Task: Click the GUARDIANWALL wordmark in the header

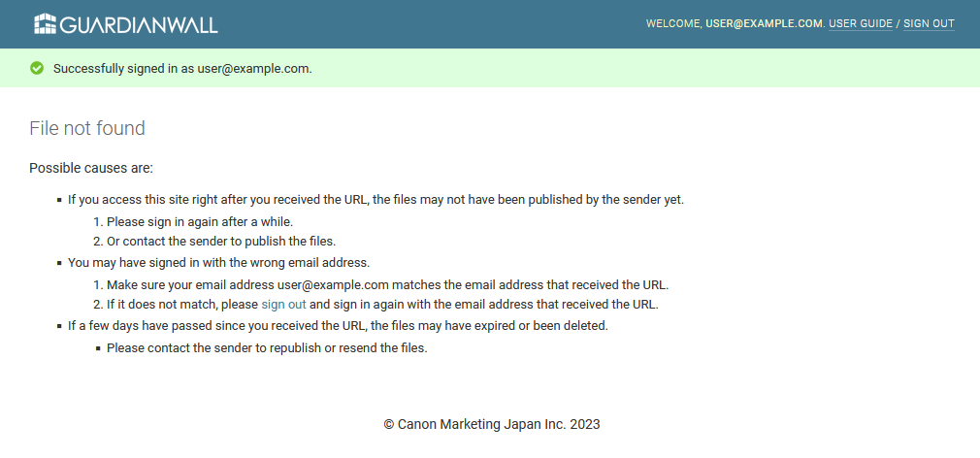Action: click(139, 24)
